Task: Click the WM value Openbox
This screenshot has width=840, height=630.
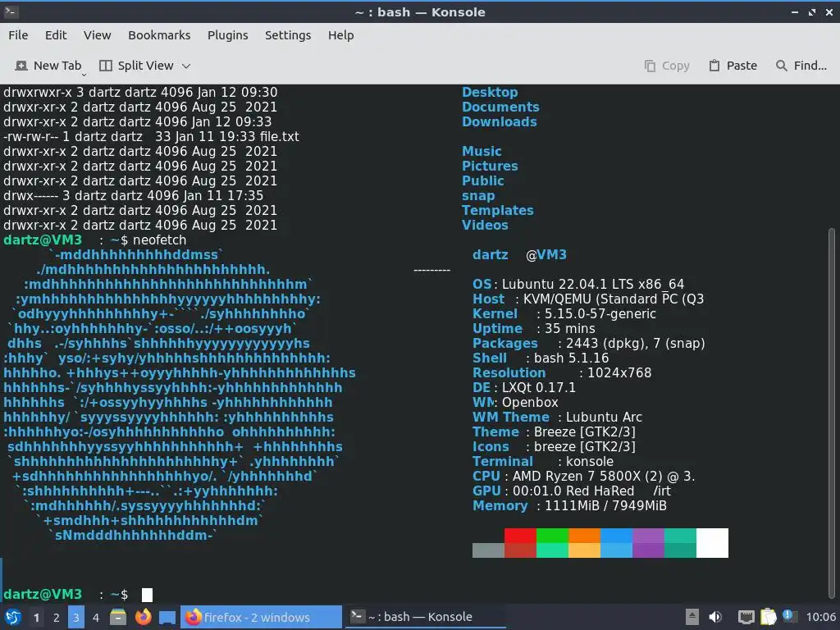Action: (x=530, y=402)
